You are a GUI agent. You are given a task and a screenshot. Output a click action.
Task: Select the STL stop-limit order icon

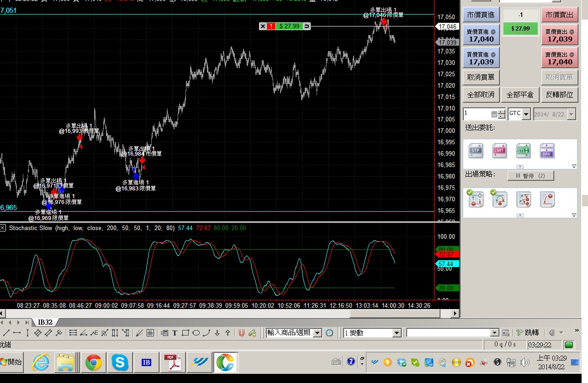tap(523, 151)
